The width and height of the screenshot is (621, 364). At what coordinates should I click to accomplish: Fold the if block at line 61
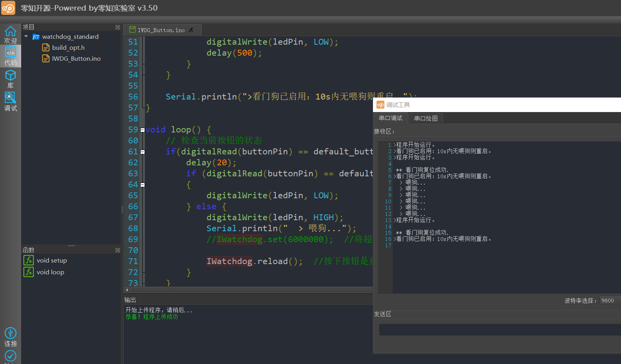pos(143,152)
